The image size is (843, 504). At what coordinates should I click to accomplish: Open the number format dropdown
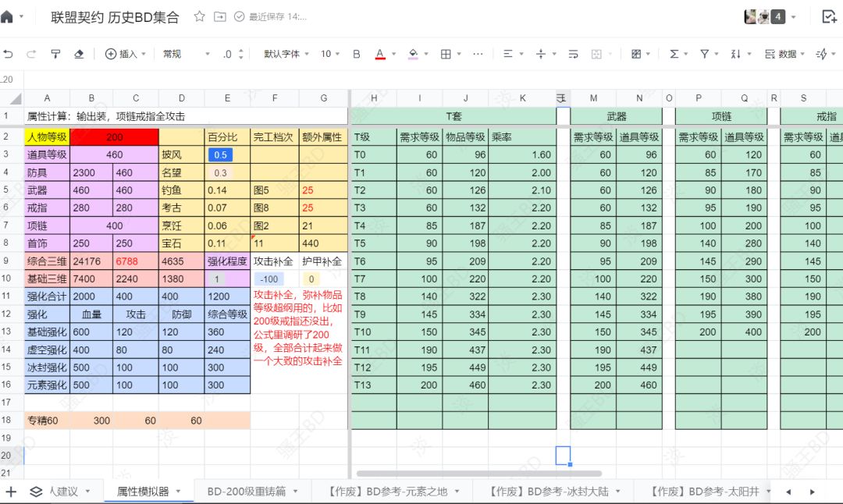point(186,54)
